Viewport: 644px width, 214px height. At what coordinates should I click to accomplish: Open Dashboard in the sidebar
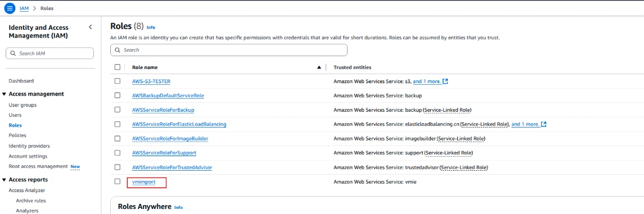click(21, 81)
